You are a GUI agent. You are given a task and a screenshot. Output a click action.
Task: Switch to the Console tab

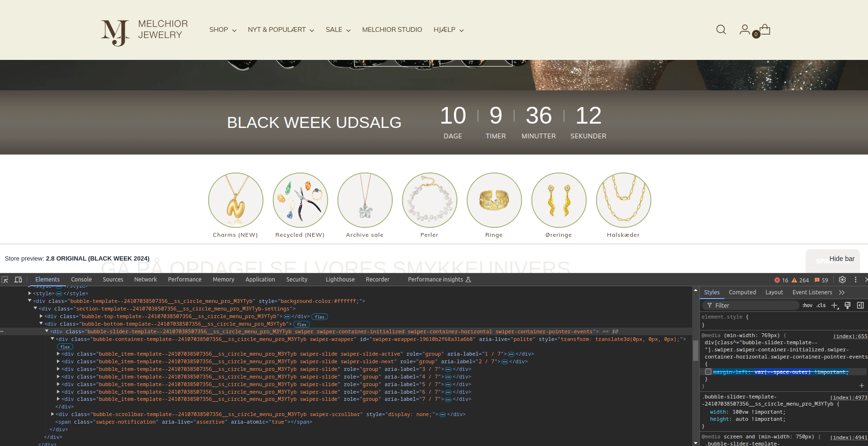(81, 280)
